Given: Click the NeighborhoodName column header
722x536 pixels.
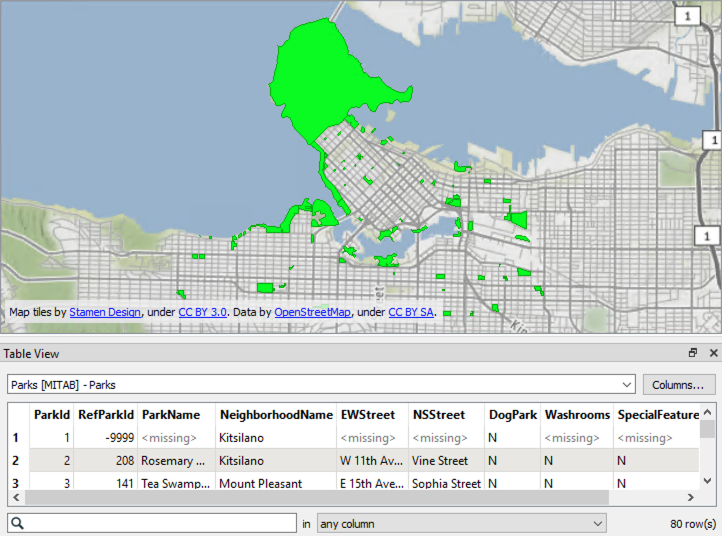Looking at the screenshot, I should tap(276, 414).
